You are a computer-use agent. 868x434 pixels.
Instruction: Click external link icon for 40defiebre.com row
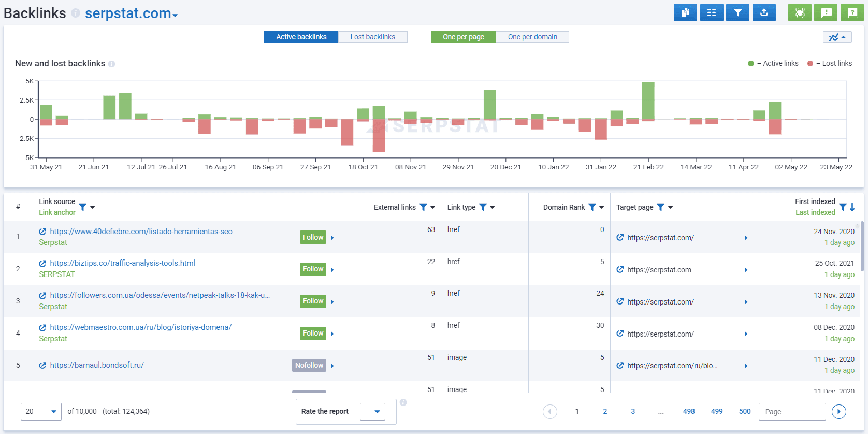pos(43,232)
